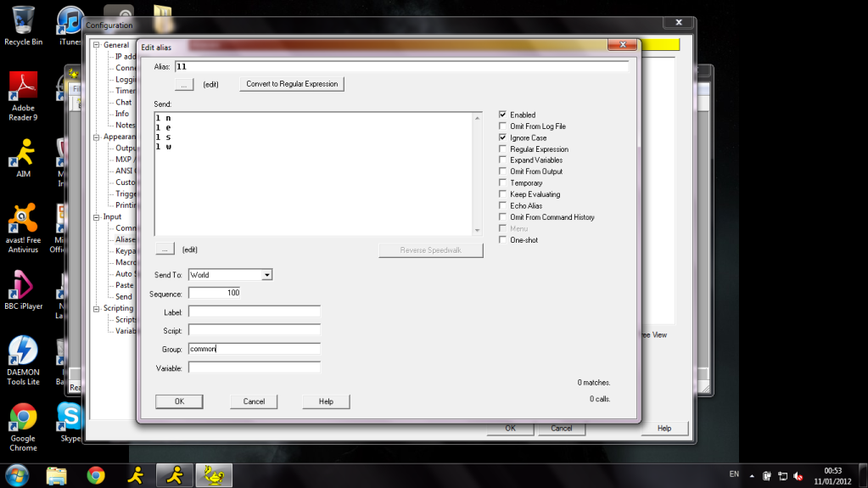Click the Windows Start button
The image size is (868, 488).
pyautogui.click(x=17, y=475)
